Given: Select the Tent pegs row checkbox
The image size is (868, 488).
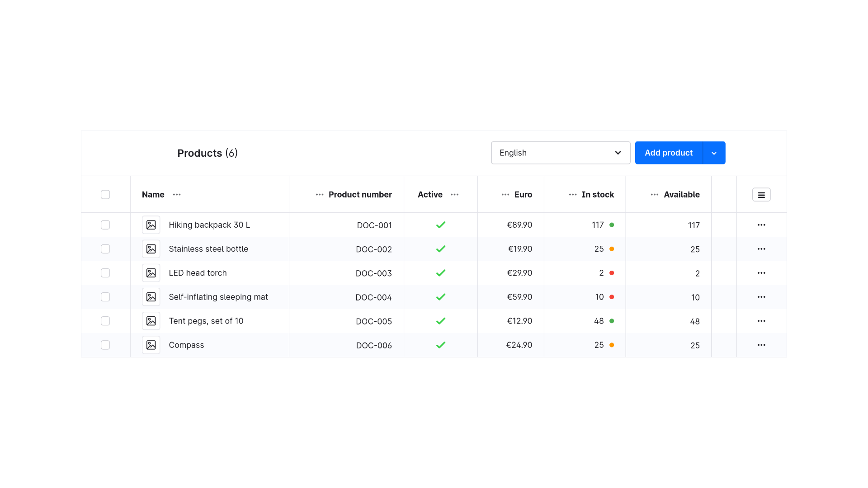Looking at the screenshot, I should 105,321.
